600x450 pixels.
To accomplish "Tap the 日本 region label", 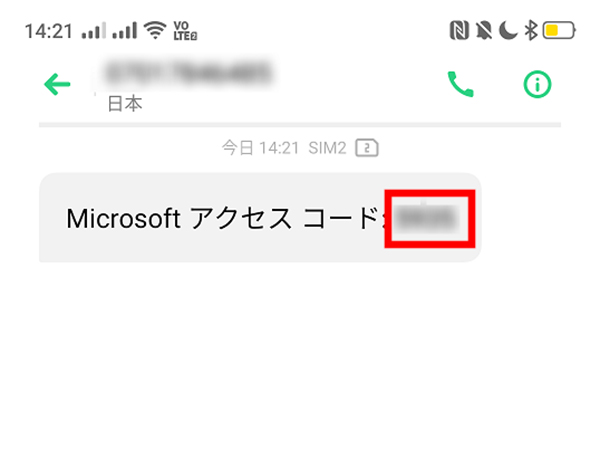I will [125, 104].
